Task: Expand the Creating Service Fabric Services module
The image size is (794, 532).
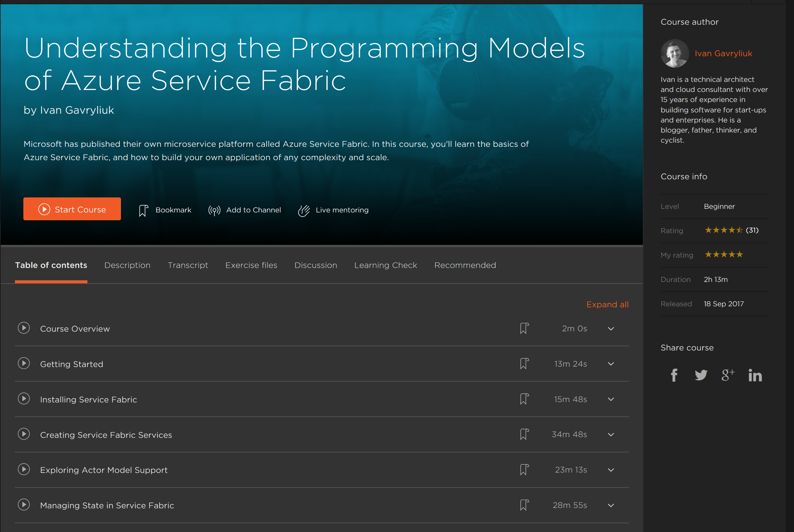Action: [x=611, y=435]
